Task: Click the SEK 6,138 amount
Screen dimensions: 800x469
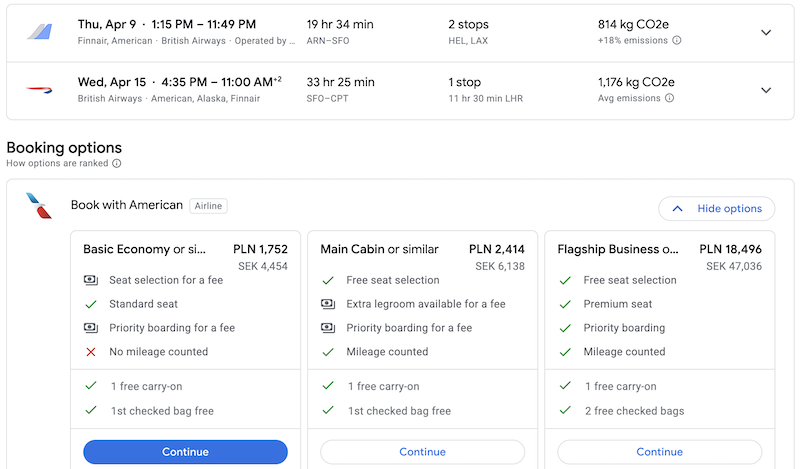Action: 500,266
